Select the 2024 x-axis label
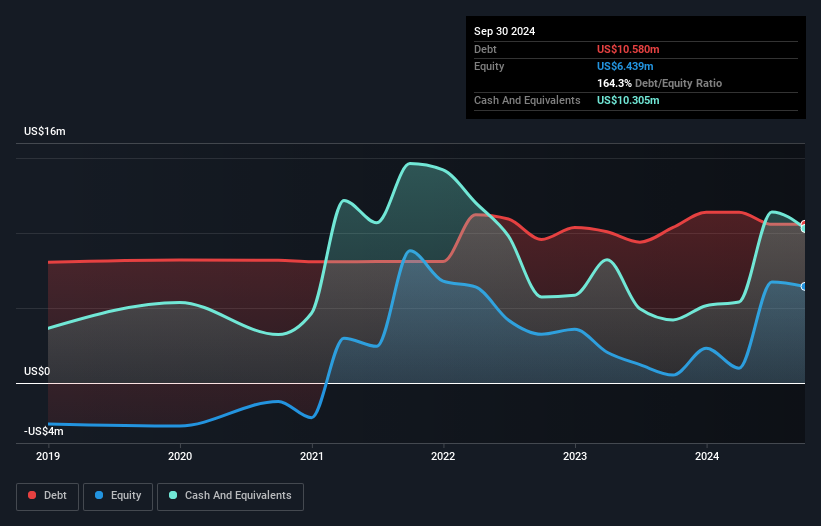Viewport: 821px width, 526px height. pos(707,456)
